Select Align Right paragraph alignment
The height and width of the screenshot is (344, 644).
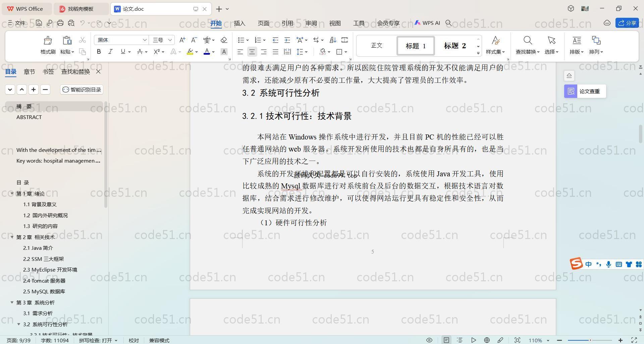tap(264, 52)
